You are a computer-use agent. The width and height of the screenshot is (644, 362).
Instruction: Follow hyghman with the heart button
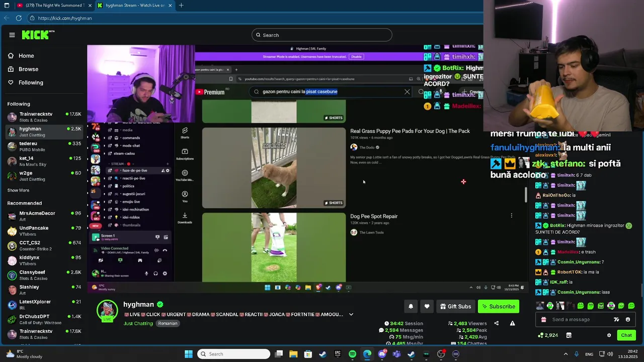coord(427,306)
